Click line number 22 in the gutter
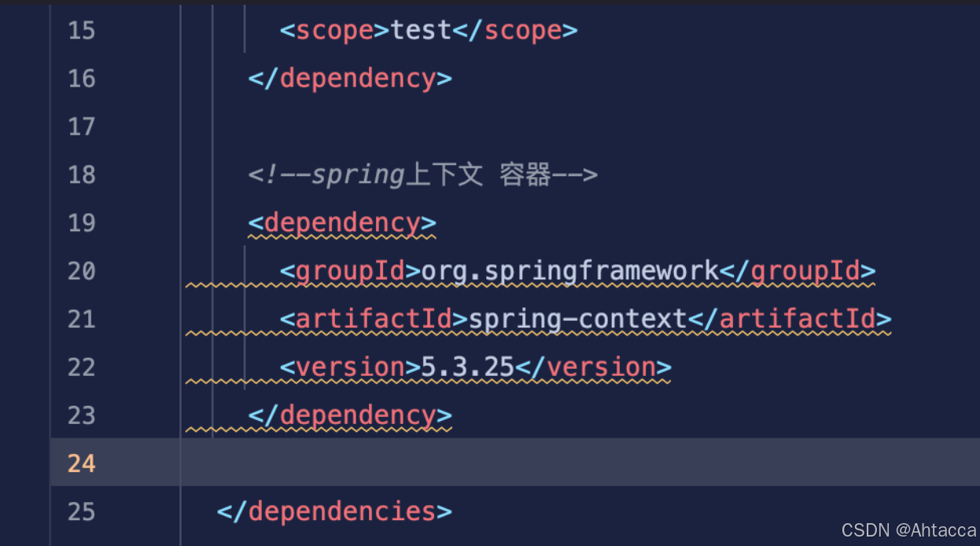 (81, 367)
